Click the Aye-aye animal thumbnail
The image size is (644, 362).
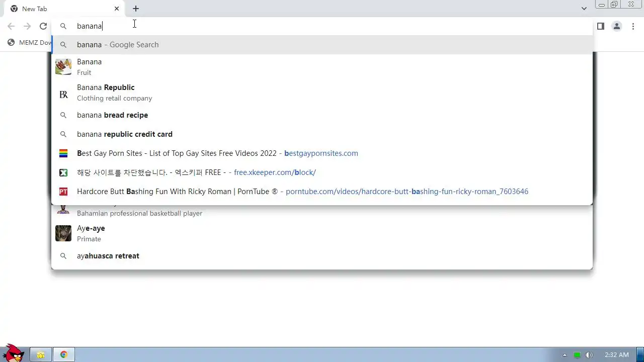pos(63,233)
